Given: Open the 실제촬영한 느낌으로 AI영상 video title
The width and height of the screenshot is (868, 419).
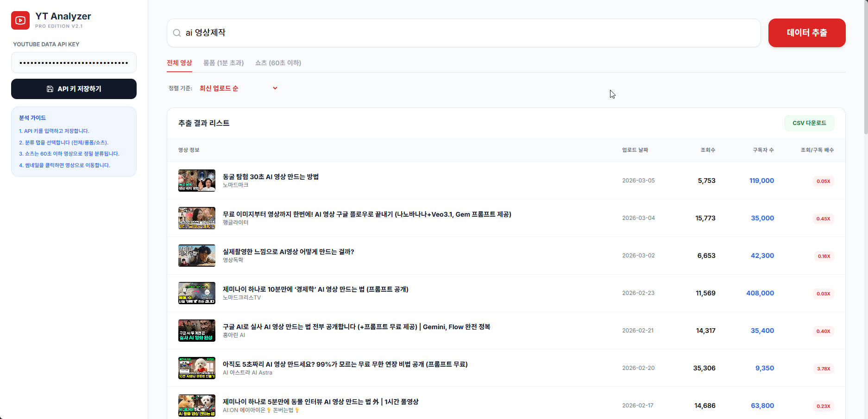Looking at the screenshot, I should click(x=287, y=251).
